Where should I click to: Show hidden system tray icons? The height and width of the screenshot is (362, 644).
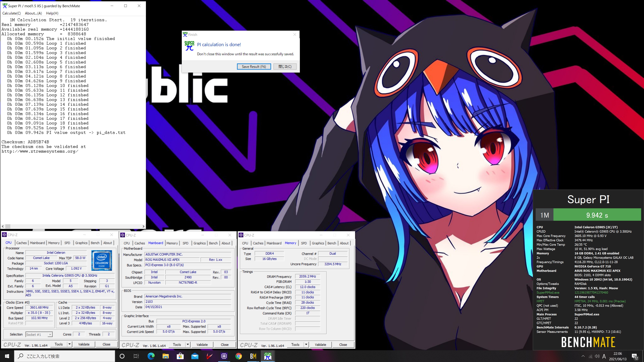tap(583, 356)
